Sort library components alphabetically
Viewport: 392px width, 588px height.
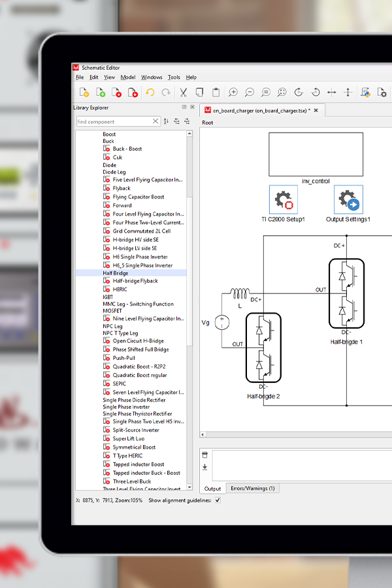click(166, 121)
